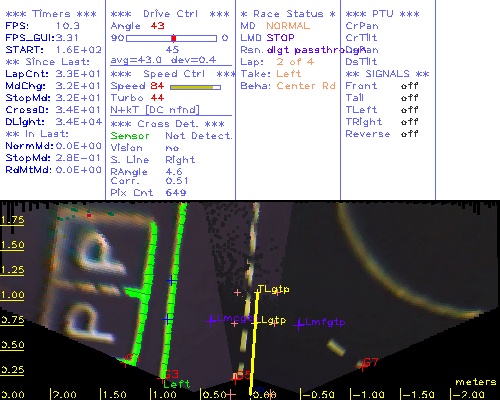Click the green Left label
The image size is (500, 400).
coord(177,384)
